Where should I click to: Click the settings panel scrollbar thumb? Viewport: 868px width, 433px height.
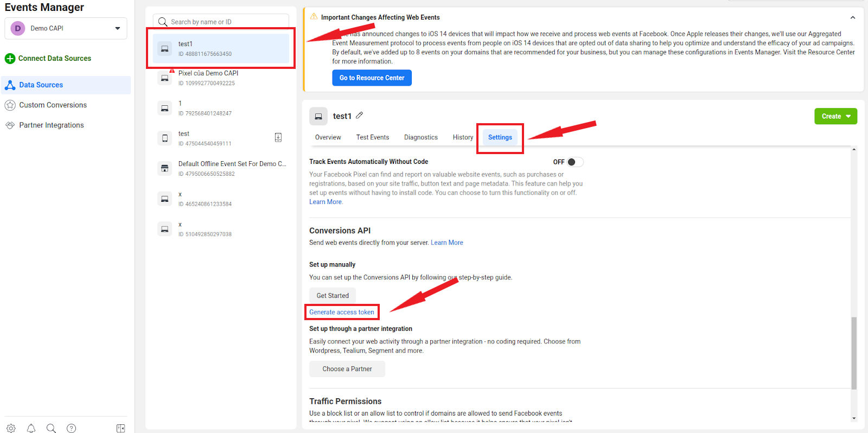click(x=854, y=353)
